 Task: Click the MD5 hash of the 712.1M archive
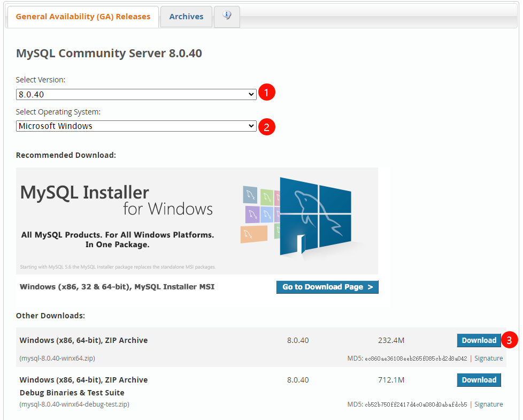click(416, 404)
